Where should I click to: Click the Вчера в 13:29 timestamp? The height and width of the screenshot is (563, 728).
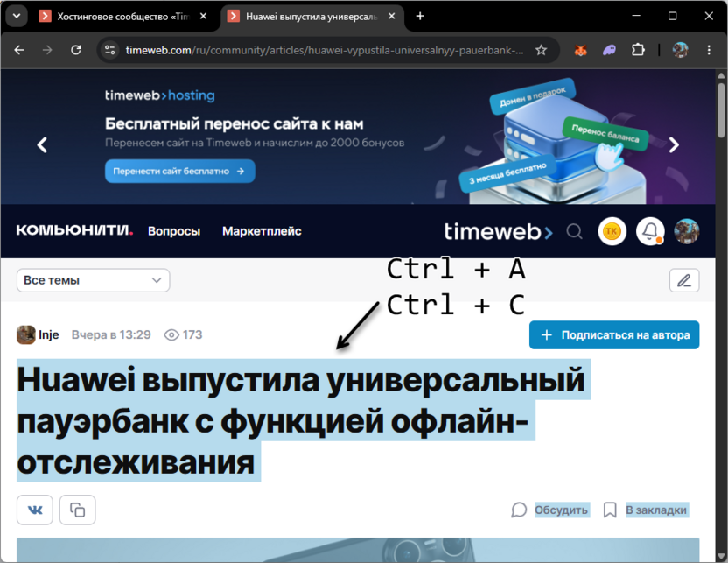(x=111, y=334)
